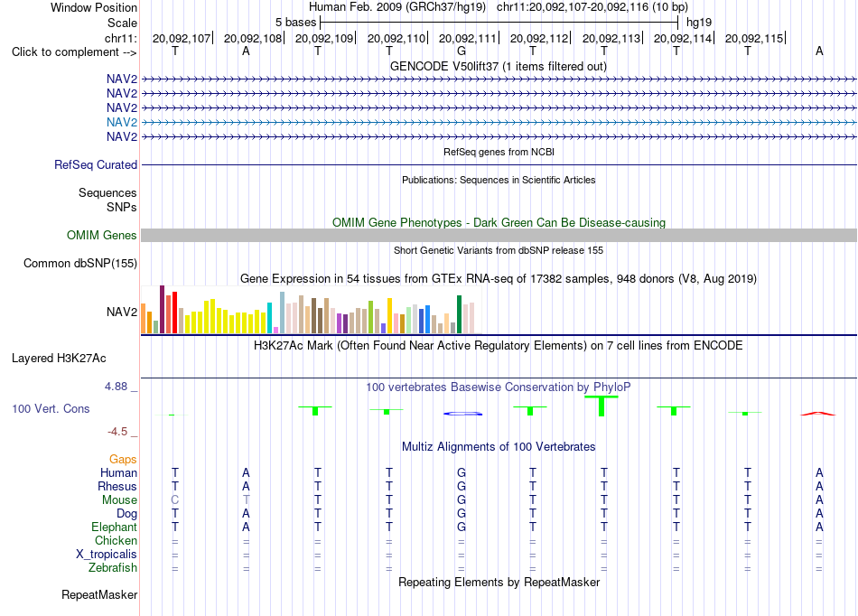Click the '5 bases' scale bar label

tap(295, 23)
